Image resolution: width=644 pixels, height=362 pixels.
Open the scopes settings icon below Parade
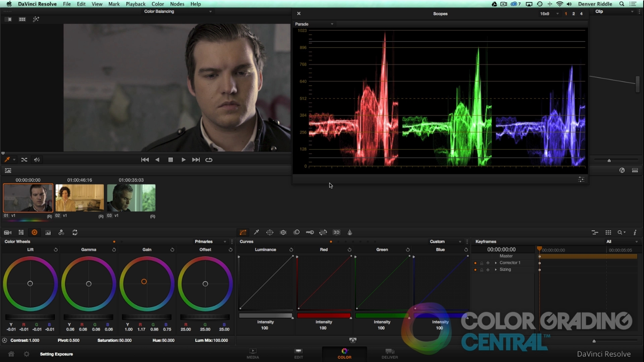581,179
